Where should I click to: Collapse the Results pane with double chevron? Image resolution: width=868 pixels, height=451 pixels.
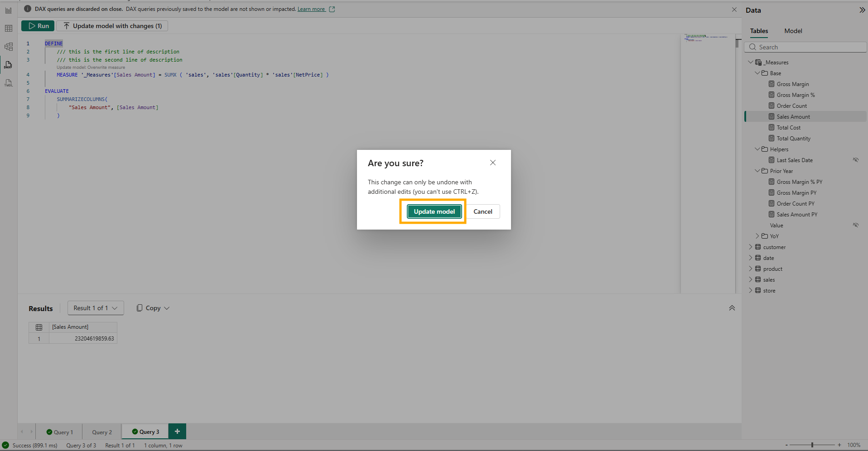(732, 308)
